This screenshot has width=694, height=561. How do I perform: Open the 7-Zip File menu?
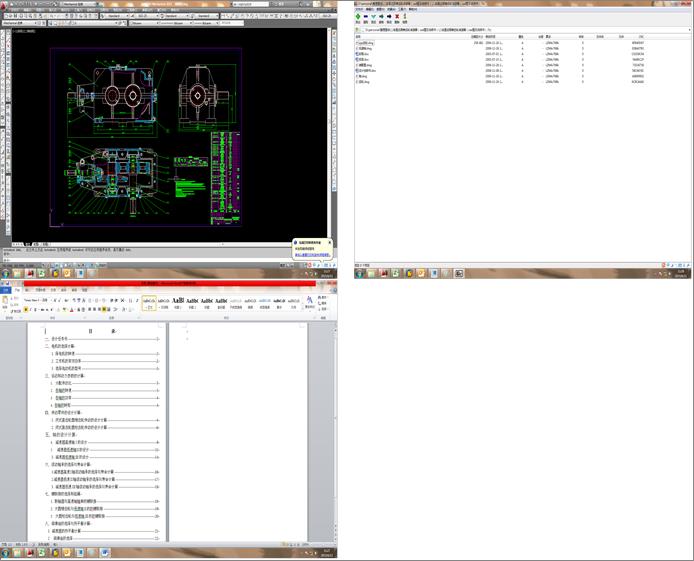[x=359, y=9]
